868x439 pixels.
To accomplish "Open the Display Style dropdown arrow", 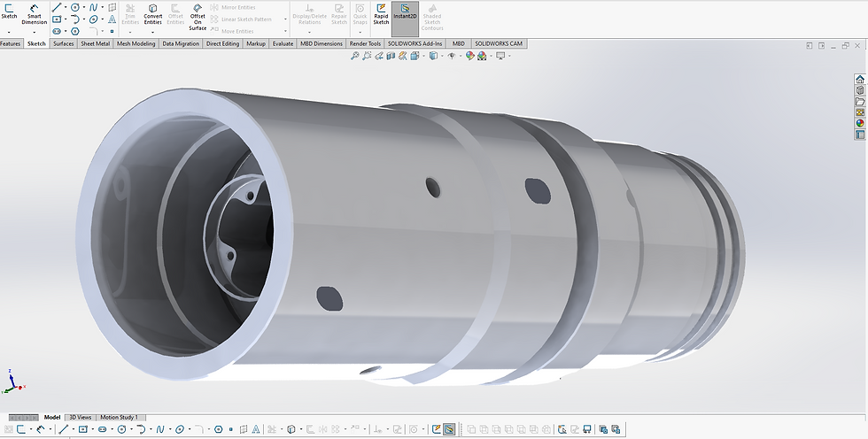I will pos(442,56).
